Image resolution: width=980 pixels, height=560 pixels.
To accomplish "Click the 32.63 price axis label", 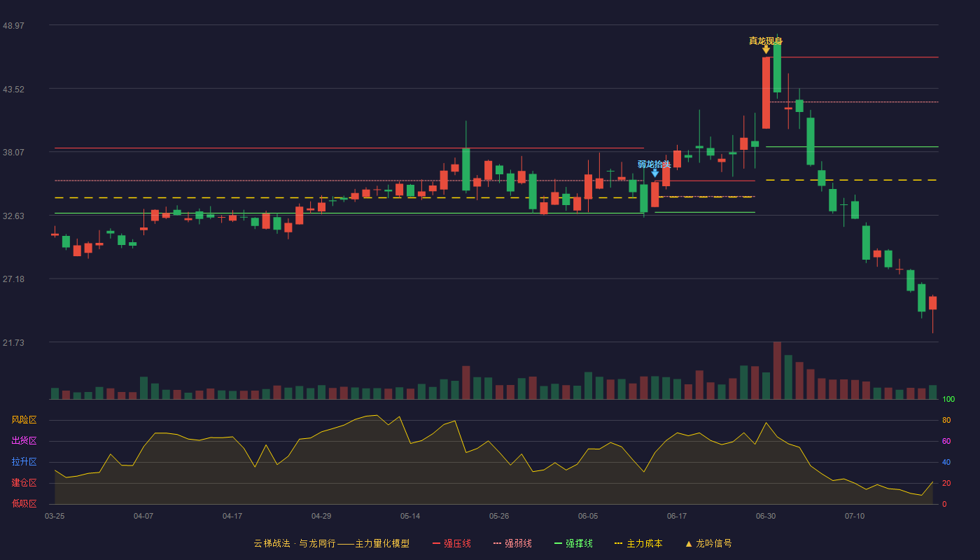I will pyautogui.click(x=13, y=216).
